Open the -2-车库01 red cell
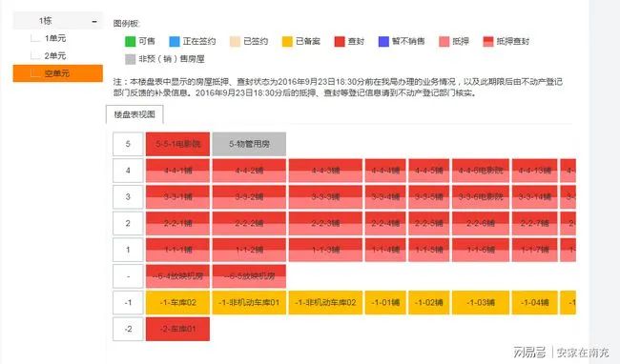Screen dimensions: 620x364 tap(177, 329)
